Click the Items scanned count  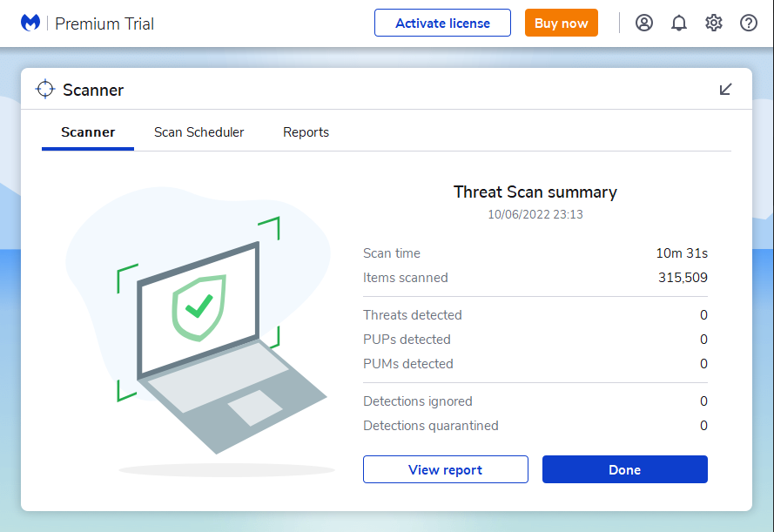pos(683,278)
